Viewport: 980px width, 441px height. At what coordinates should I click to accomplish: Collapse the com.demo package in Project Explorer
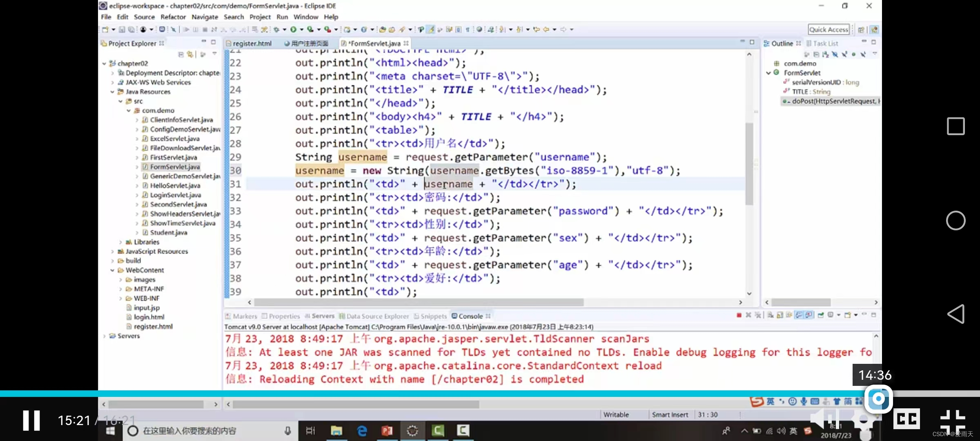point(129,110)
